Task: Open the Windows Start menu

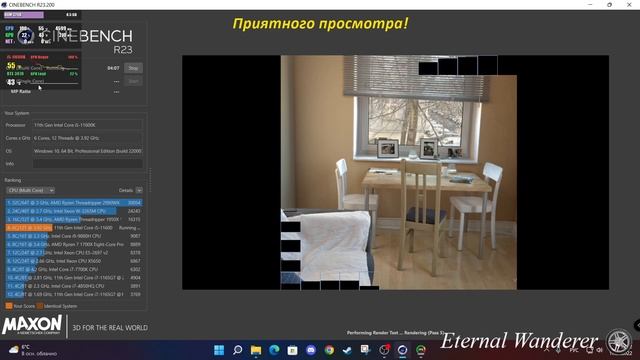Action: coord(219,350)
